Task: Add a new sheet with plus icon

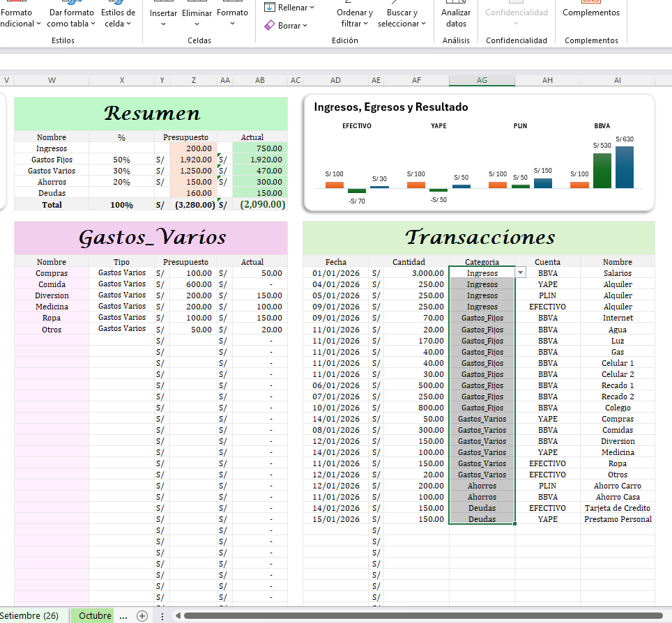Action: click(x=142, y=616)
